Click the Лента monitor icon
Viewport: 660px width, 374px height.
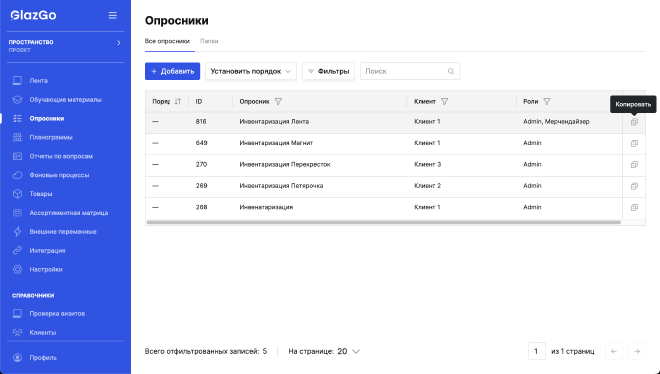(17, 80)
